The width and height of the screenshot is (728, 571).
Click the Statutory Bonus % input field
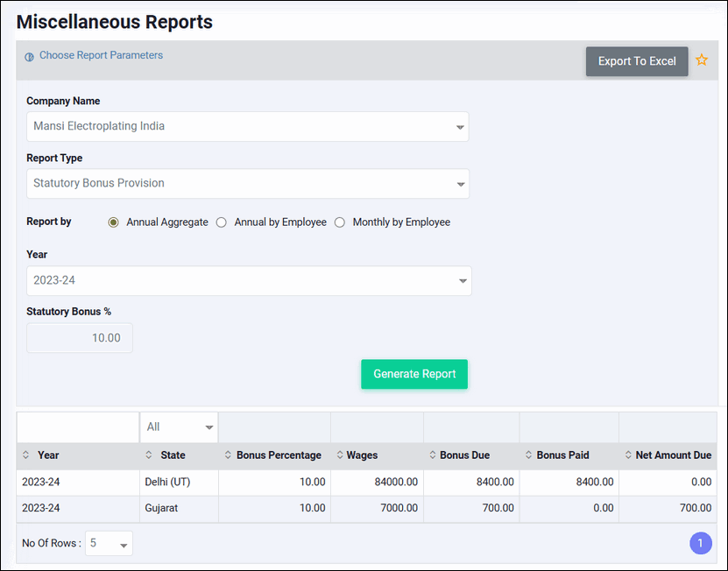click(x=80, y=338)
